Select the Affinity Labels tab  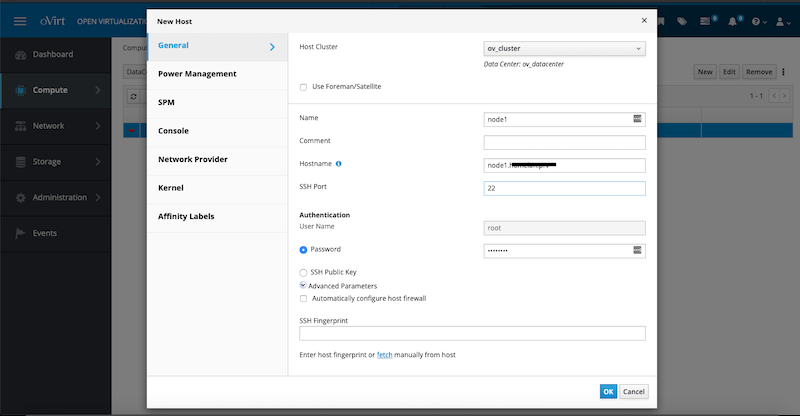pyautogui.click(x=217, y=217)
